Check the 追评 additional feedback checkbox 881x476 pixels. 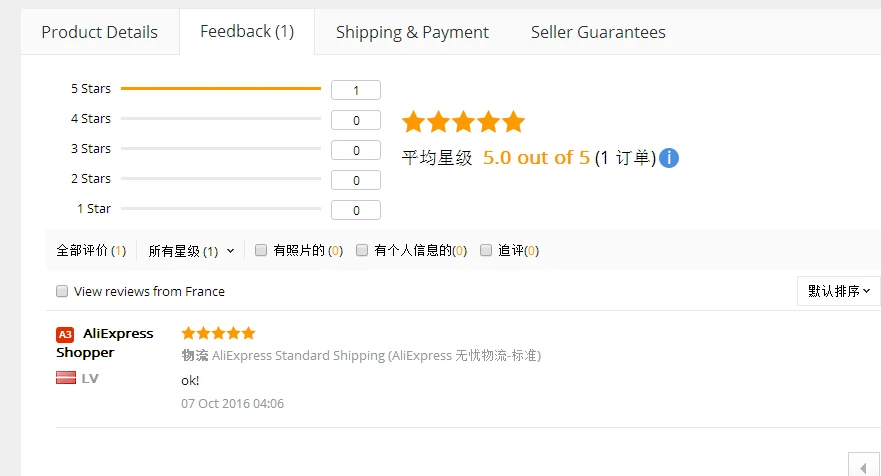click(486, 250)
